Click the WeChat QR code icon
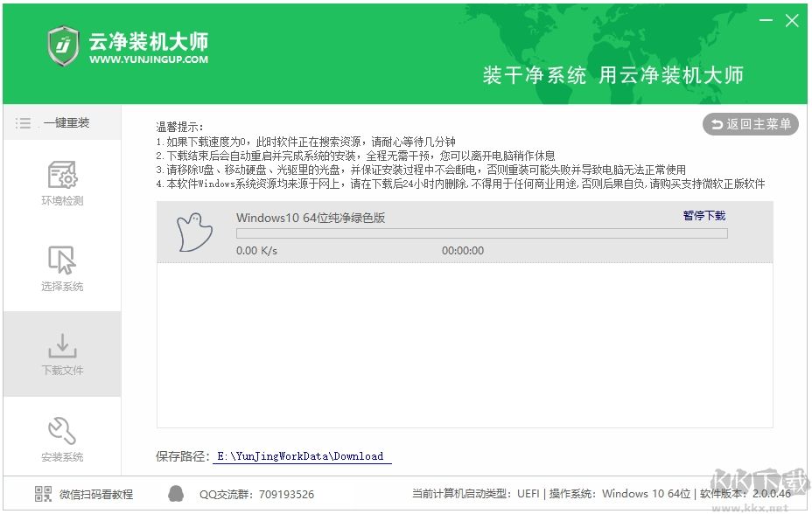 click(x=43, y=494)
